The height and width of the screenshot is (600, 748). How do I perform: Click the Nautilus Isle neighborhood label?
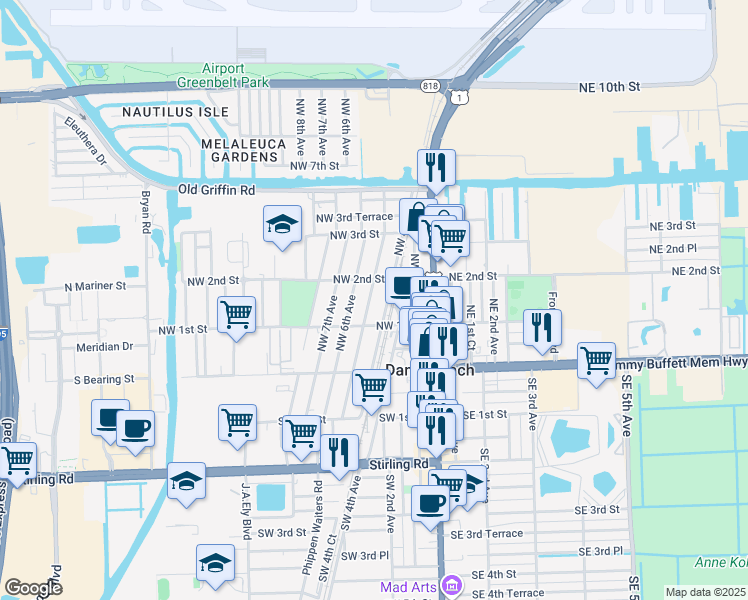point(175,112)
